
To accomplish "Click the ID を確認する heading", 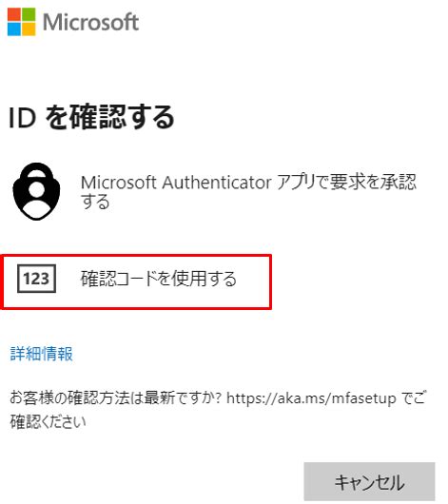I will click(91, 117).
